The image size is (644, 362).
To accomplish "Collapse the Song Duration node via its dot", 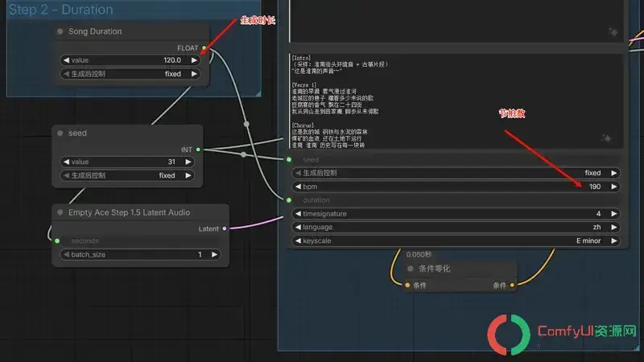I will coord(60,31).
